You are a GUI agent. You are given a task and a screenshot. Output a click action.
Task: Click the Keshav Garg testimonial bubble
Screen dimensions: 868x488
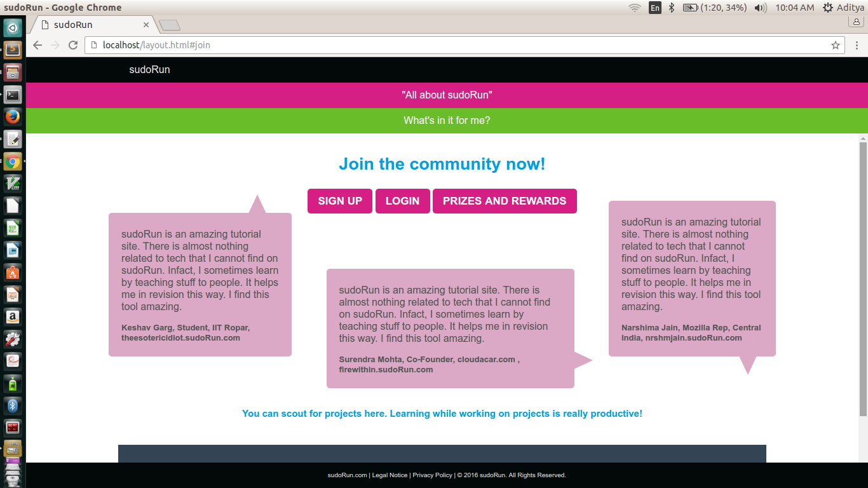click(200, 285)
